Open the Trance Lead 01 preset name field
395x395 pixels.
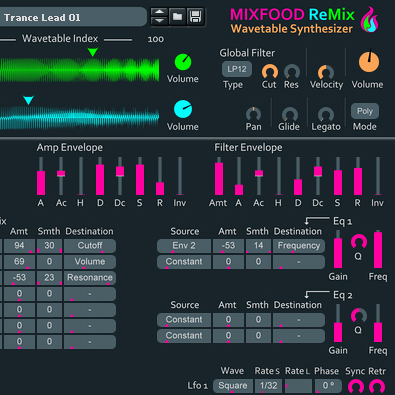73,17
